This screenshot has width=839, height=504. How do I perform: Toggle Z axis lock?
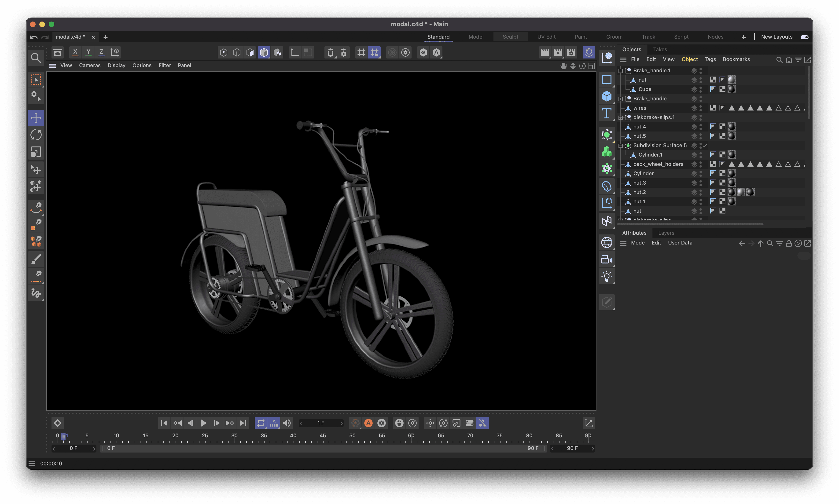101,52
